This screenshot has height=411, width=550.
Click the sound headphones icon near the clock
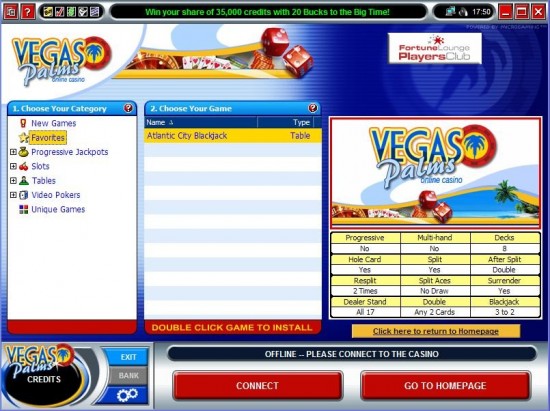pyautogui.click(x=463, y=12)
